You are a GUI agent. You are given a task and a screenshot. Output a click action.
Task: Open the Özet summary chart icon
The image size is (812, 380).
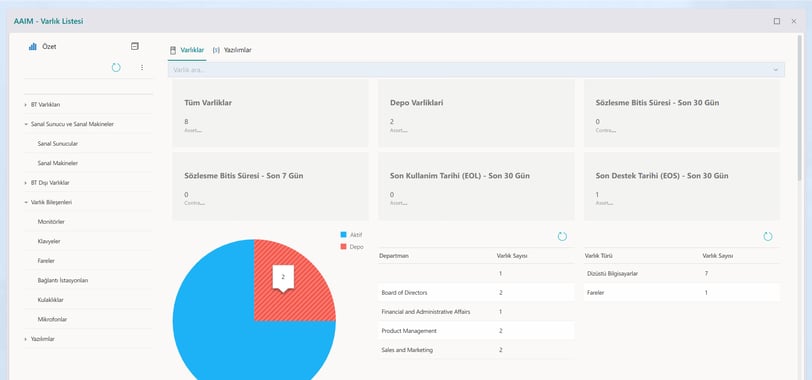(33, 47)
